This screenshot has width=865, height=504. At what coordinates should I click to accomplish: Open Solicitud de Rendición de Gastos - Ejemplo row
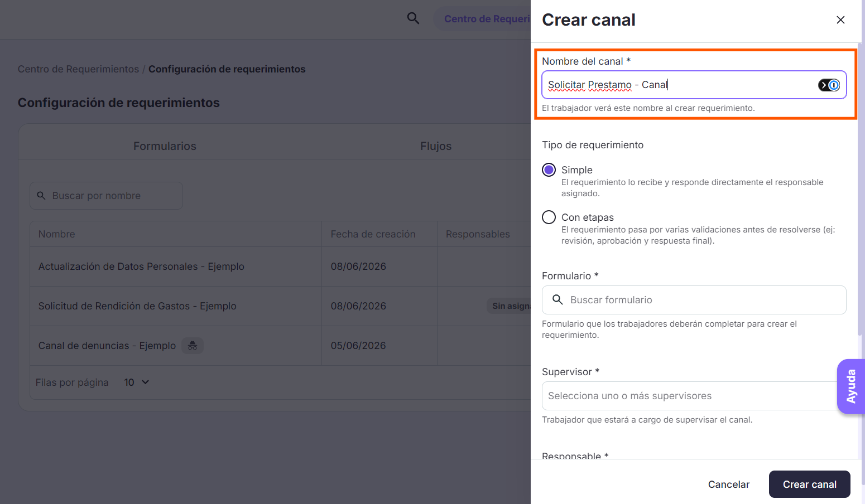click(x=137, y=306)
